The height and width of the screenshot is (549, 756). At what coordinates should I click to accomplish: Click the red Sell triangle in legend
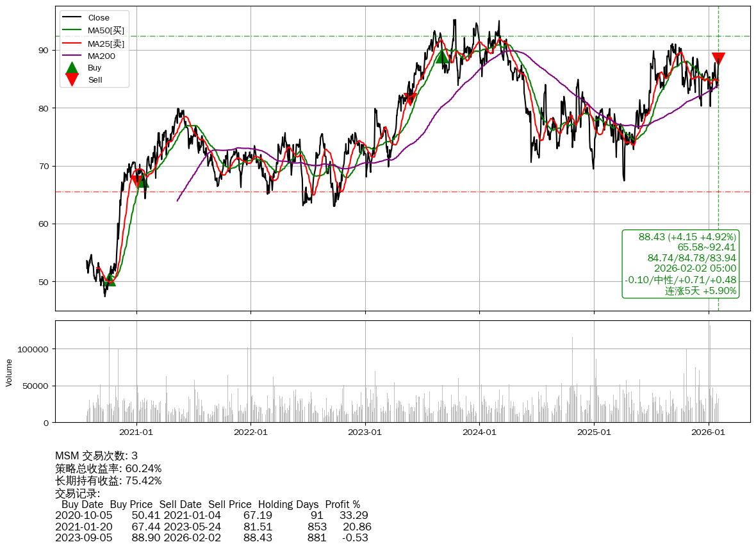pyautogui.click(x=72, y=79)
